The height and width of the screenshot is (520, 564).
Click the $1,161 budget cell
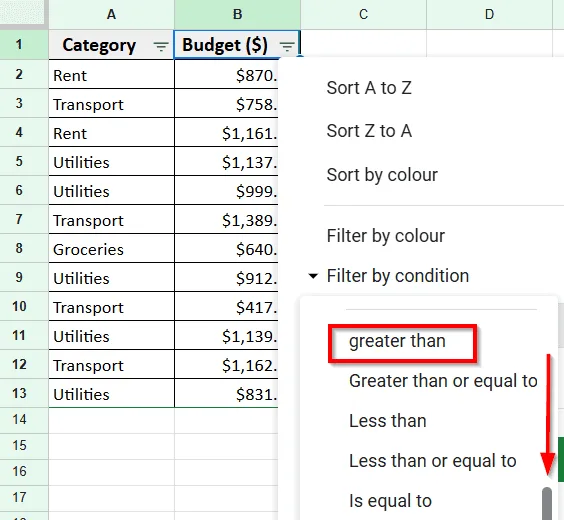227,132
